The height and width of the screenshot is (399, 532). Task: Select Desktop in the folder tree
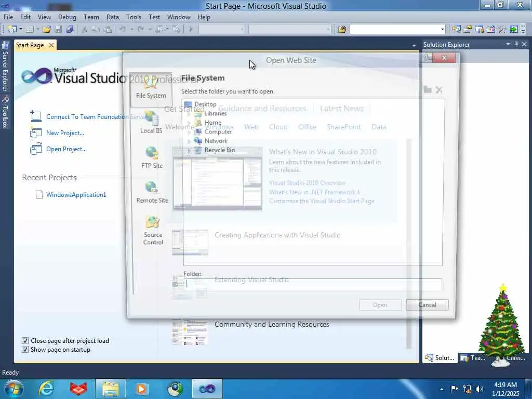(205, 104)
